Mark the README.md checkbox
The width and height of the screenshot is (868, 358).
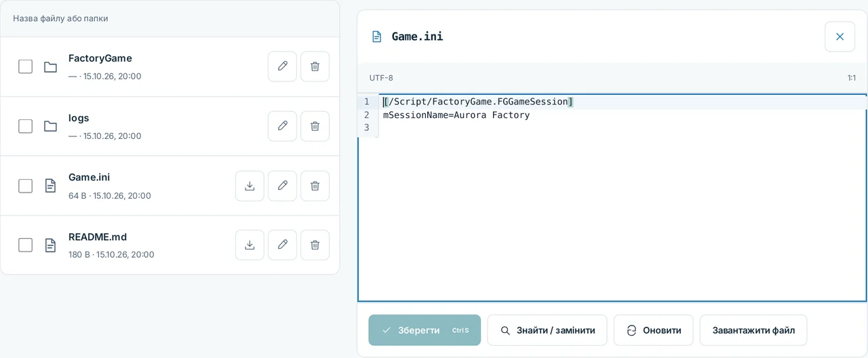[25, 245]
